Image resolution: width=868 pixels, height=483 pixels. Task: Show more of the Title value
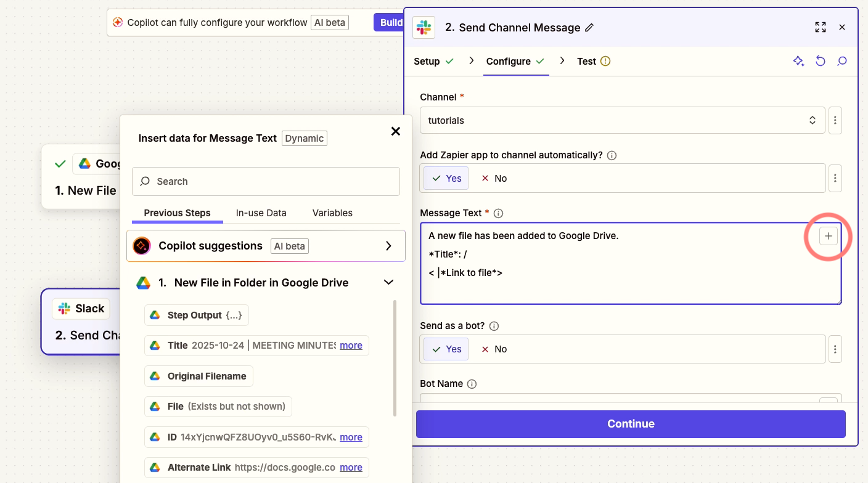(351, 346)
